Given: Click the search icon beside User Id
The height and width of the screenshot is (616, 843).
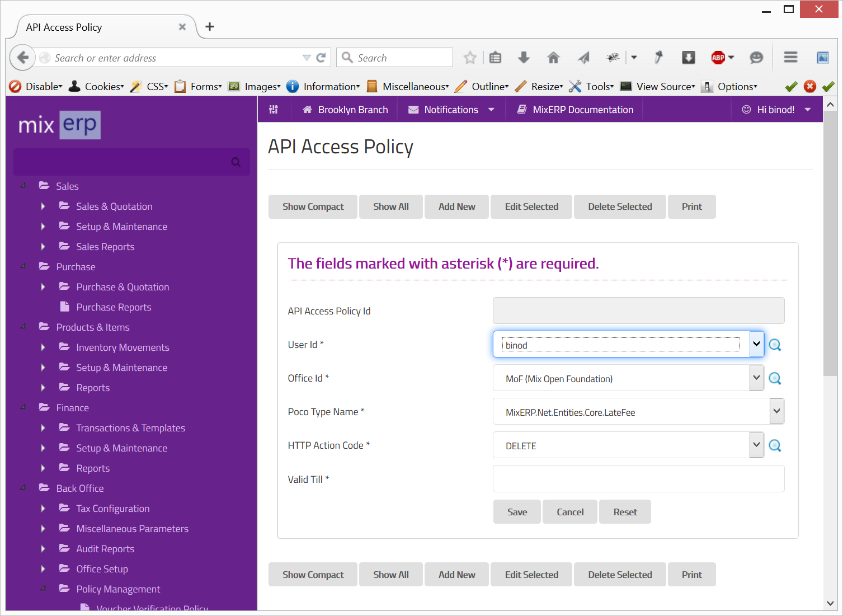Looking at the screenshot, I should pos(775,345).
